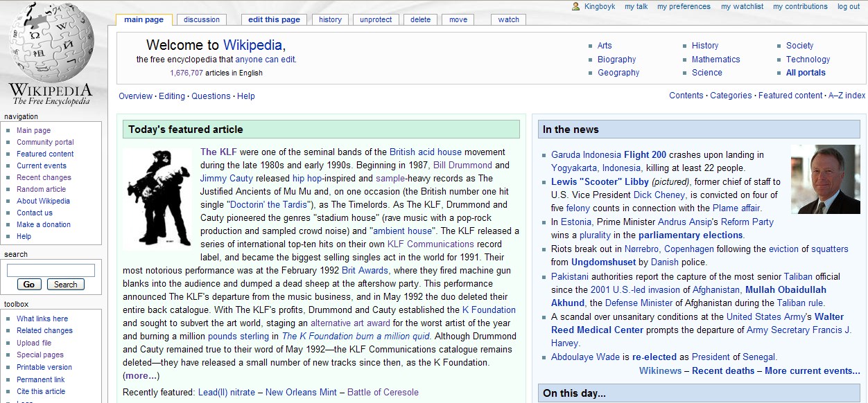Open the Categories link

(731, 96)
